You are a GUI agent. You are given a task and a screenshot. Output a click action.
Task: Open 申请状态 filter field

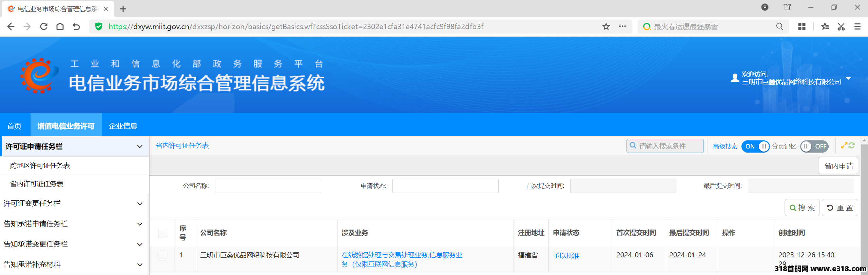pyautogui.click(x=445, y=186)
